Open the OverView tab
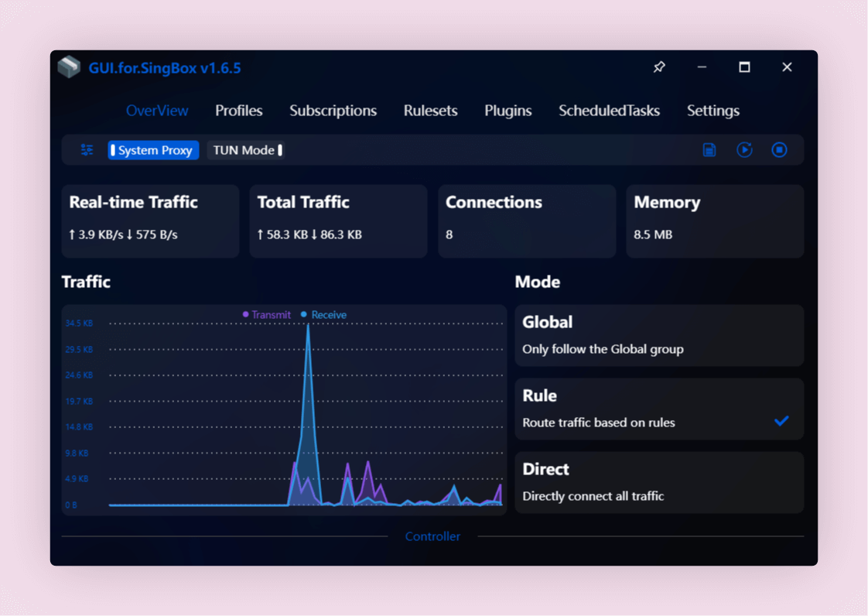Viewport: 868px width, 616px height. pos(157,111)
